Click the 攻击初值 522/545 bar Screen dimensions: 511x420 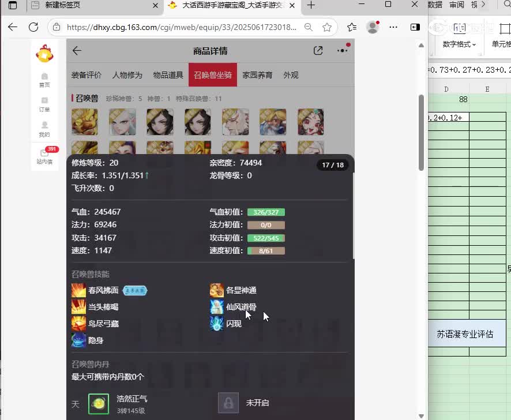(266, 238)
